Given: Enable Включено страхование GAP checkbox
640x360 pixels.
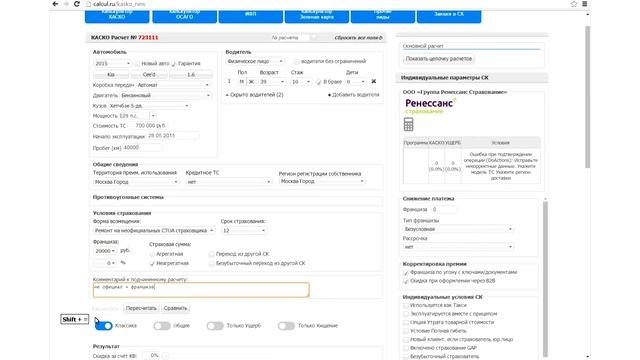Looking at the screenshot, I should 406,348.
